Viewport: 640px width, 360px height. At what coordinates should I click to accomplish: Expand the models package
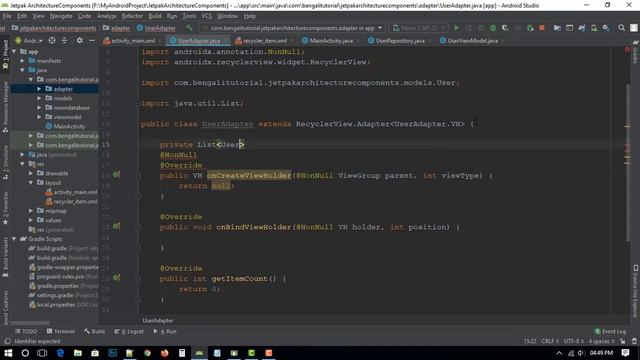click(39, 98)
